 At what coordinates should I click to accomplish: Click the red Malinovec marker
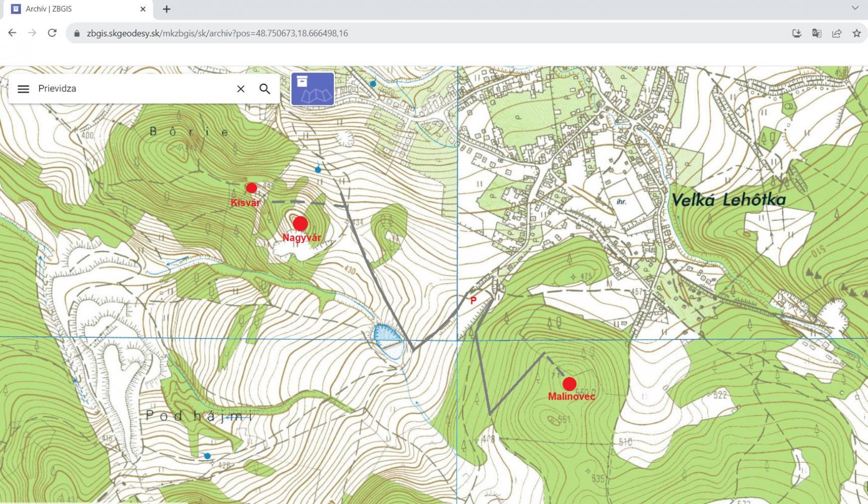pos(569,384)
